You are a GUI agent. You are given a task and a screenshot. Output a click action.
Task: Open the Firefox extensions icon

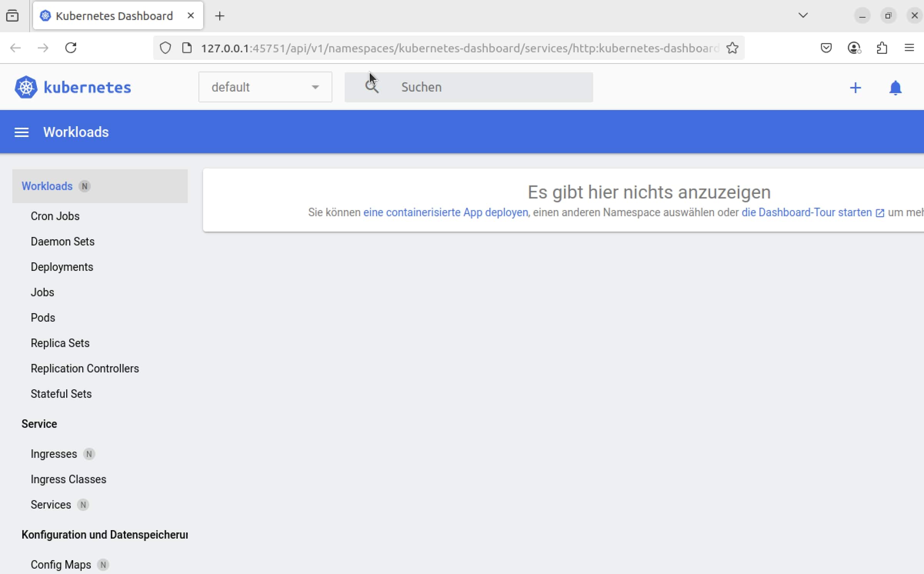(x=882, y=48)
